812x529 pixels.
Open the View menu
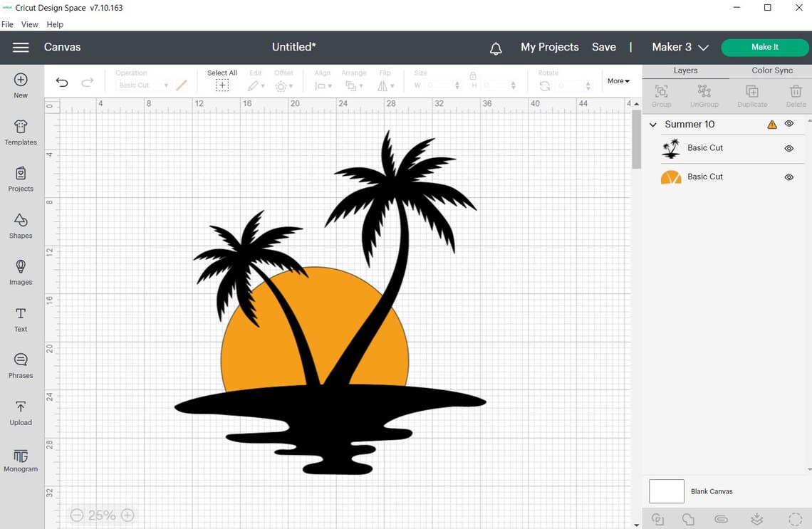[x=29, y=23]
